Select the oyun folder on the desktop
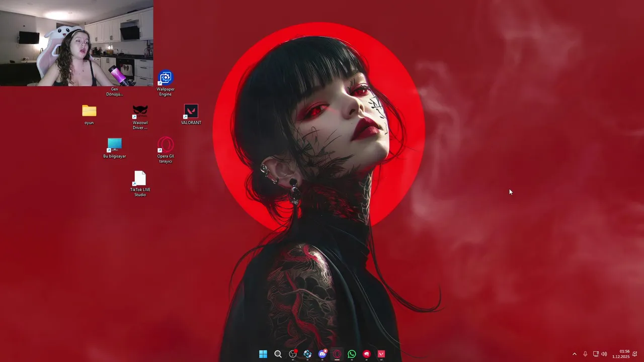This screenshot has width=644, height=362. pyautogui.click(x=89, y=115)
